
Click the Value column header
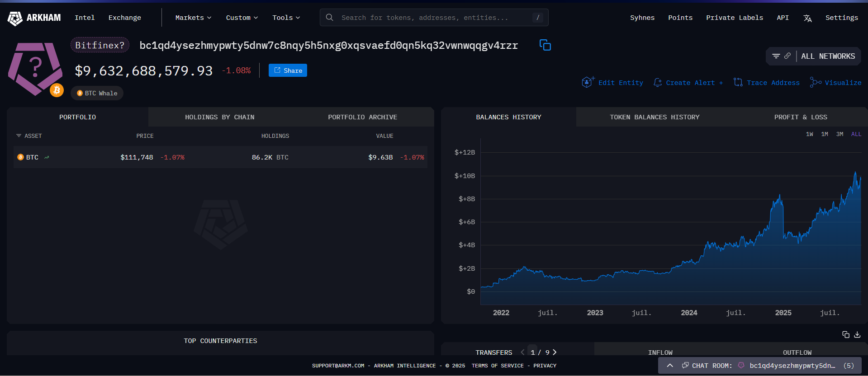coord(384,136)
